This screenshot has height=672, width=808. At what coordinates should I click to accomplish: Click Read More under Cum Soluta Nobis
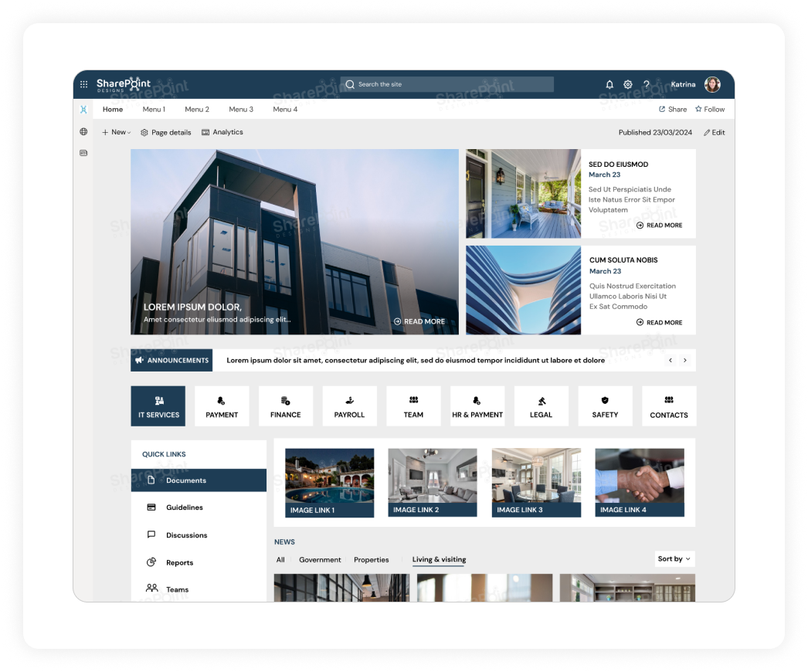(659, 322)
